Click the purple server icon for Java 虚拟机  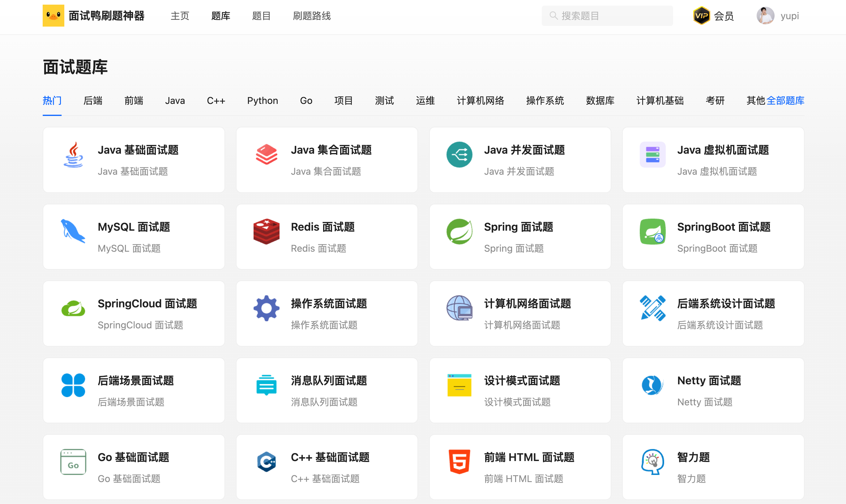point(652,155)
